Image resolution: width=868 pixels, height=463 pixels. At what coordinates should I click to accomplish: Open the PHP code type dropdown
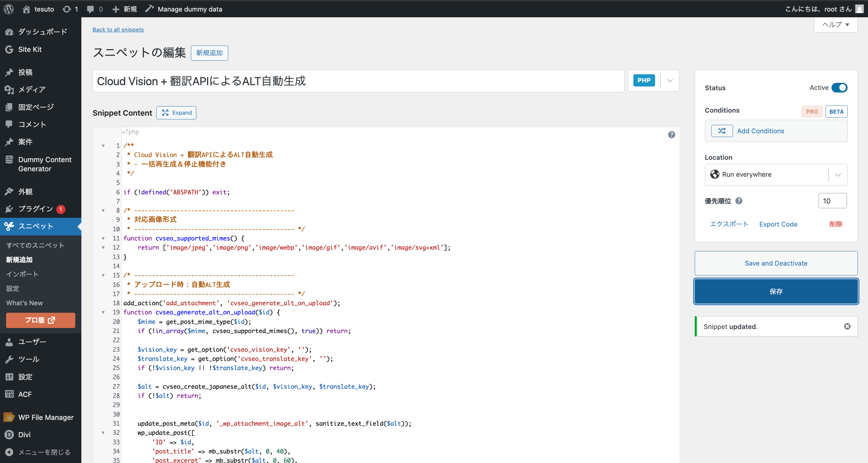click(670, 81)
